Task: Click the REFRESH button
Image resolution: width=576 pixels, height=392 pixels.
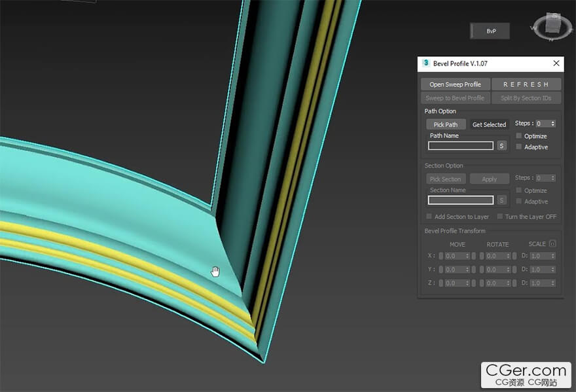Action: click(x=526, y=84)
